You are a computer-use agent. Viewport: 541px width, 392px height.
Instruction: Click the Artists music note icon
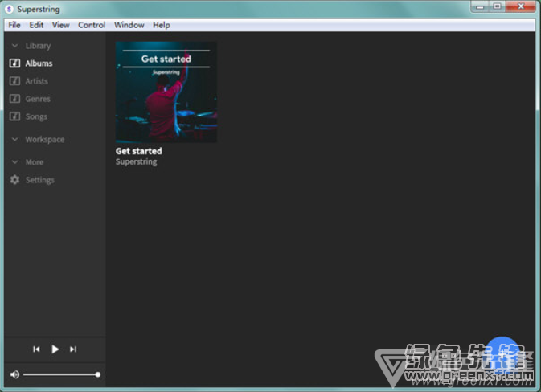pyautogui.click(x=14, y=81)
